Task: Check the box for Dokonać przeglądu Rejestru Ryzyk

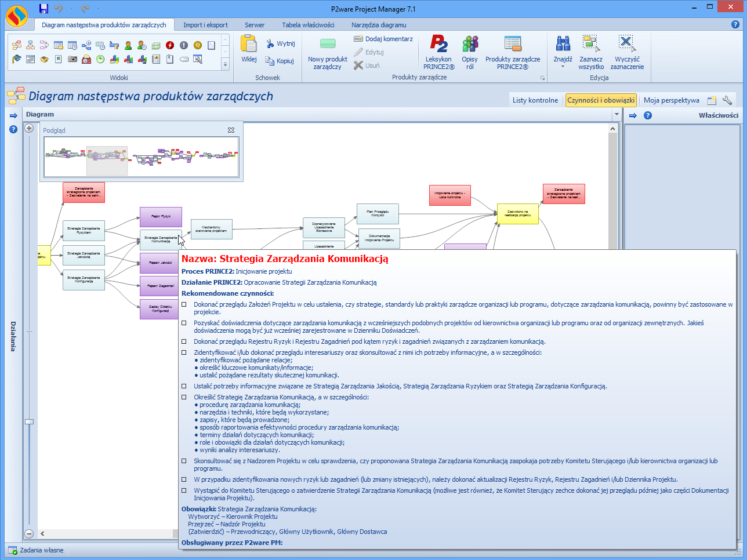Action: 184,341
